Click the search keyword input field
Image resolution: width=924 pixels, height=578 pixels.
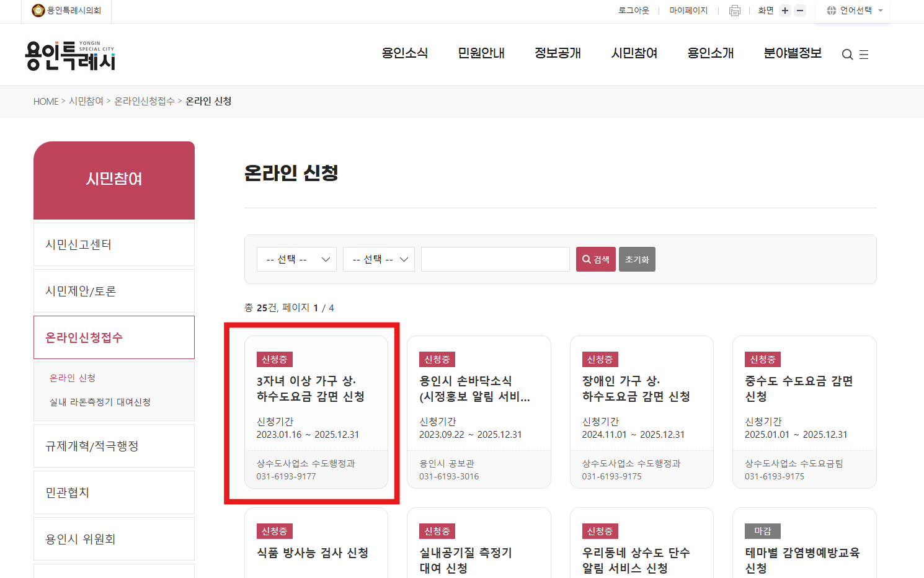point(495,259)
